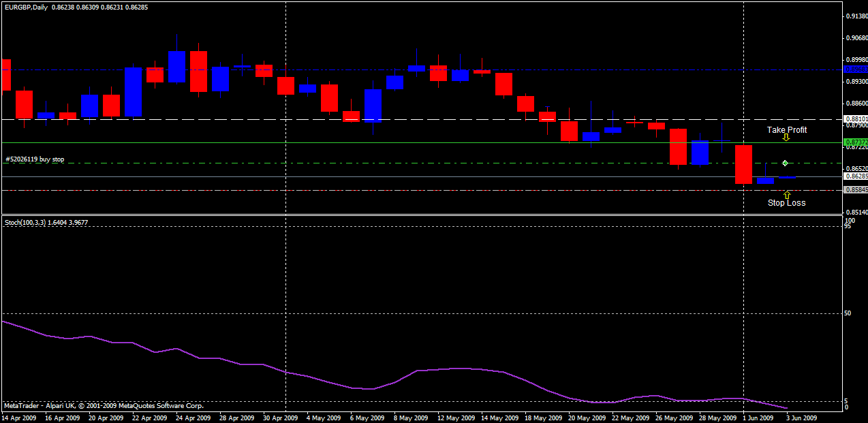Click the "16 Apr 2009" date label
Image resolution: width=868 pixels, height=423 pixels.
(x=63, y=418)
